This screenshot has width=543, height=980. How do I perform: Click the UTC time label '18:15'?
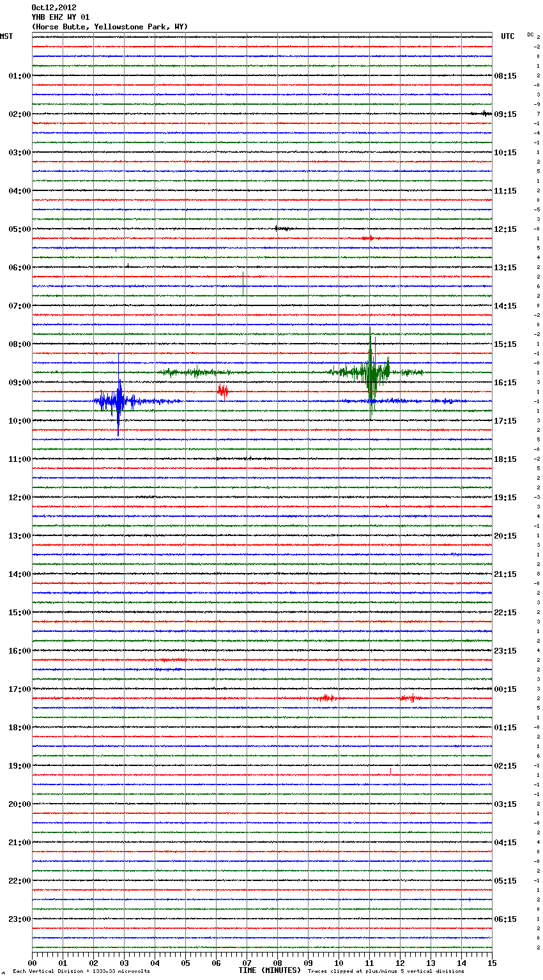[505, 459]
